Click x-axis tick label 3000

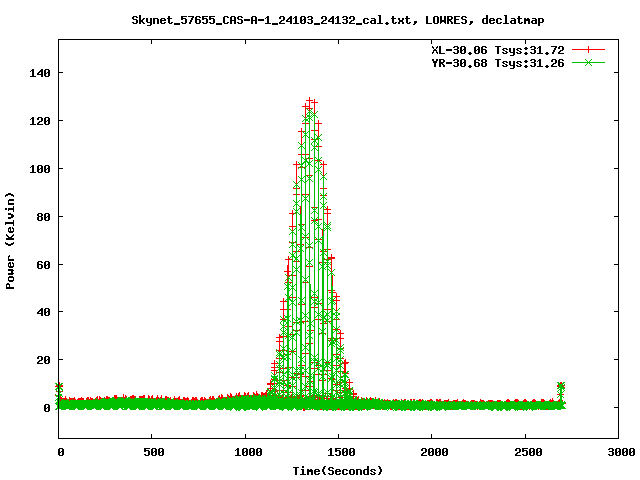tap(621, 452)
